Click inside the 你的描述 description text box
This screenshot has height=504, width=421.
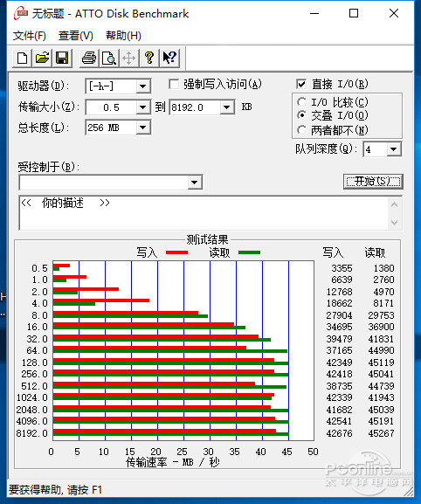point(204,213)
